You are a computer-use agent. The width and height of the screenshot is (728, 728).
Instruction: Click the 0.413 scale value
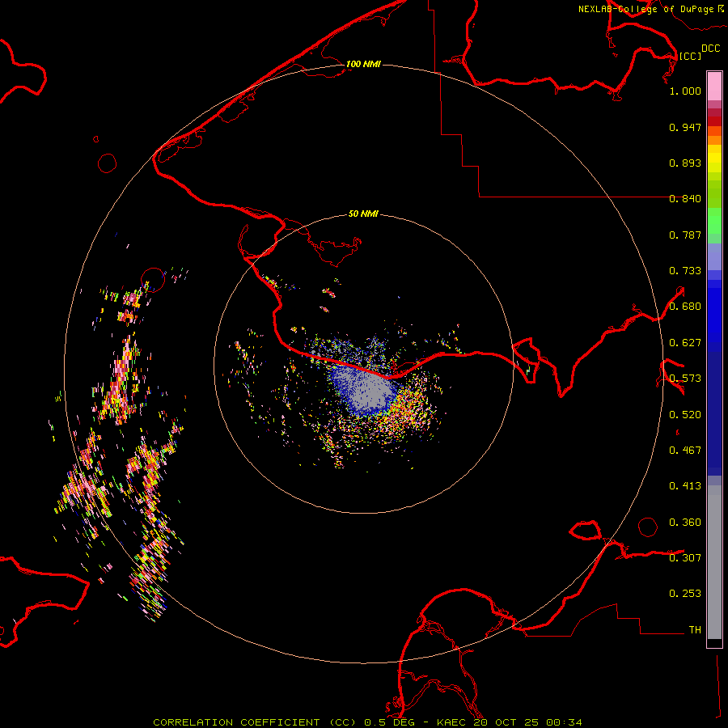click(x=685, y=486)
